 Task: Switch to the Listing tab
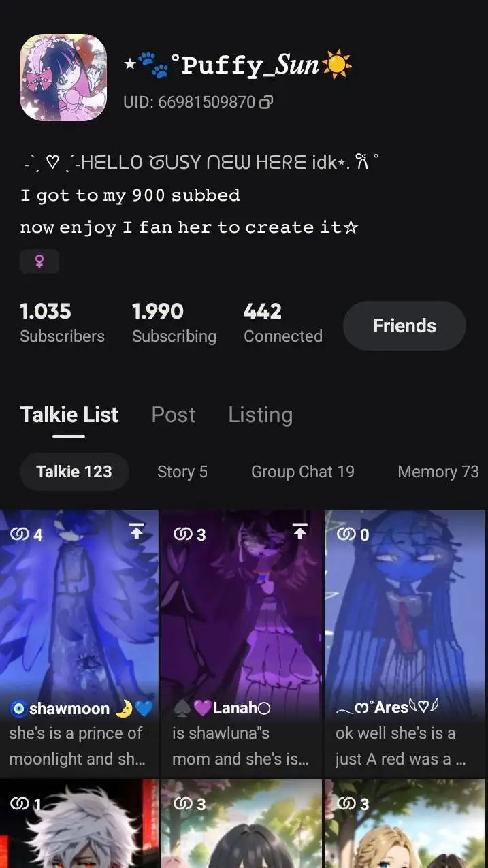260,415
